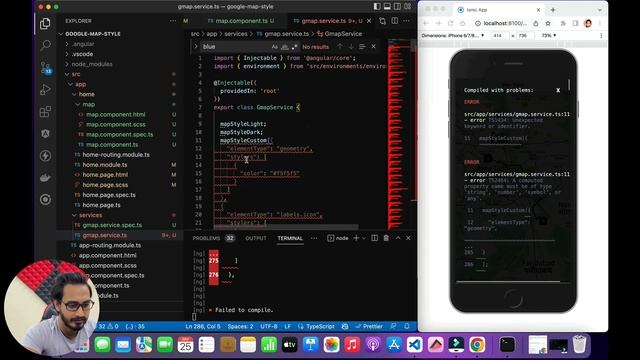Open Source Control view with badge
The height and width of the screenshot is (360, 640).
tap(46, 67)
